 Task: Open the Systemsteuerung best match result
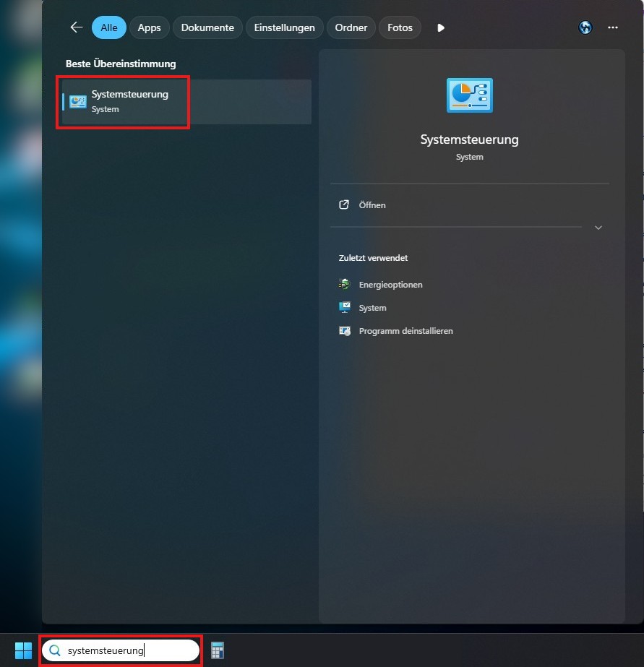tap(186, 102)
